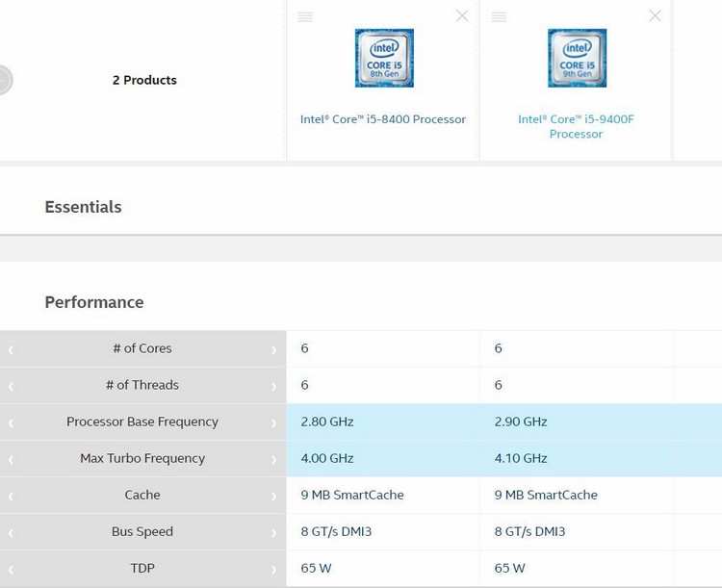This screenshot has width=722, height=588.
Task: Select the 'TDP' row label
Action: [x=142, y=568]
